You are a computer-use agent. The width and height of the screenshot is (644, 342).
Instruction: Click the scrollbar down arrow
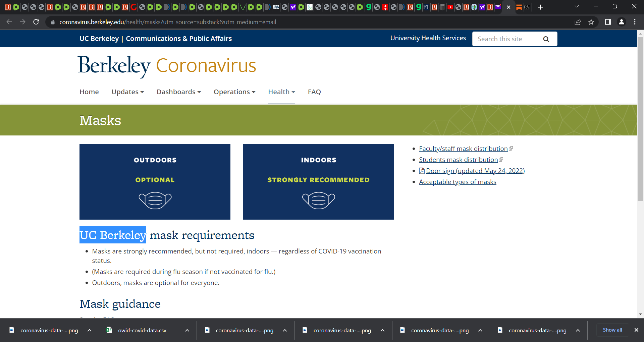[640, 314]
